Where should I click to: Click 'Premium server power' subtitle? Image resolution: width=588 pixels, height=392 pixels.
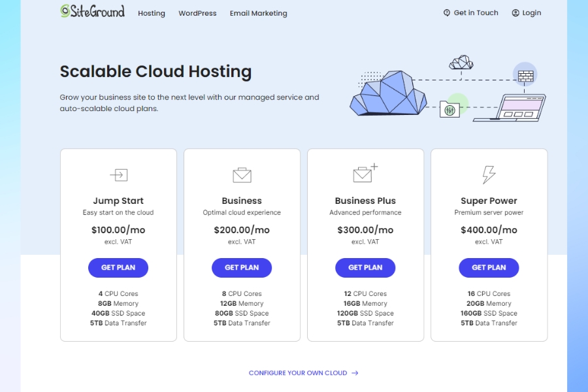(x=489, y=212)
